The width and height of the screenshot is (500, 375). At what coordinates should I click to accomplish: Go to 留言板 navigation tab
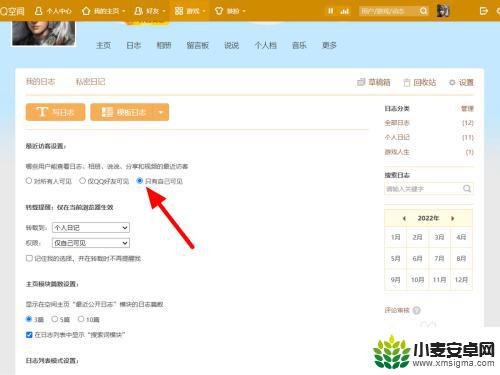pos(198,45)
